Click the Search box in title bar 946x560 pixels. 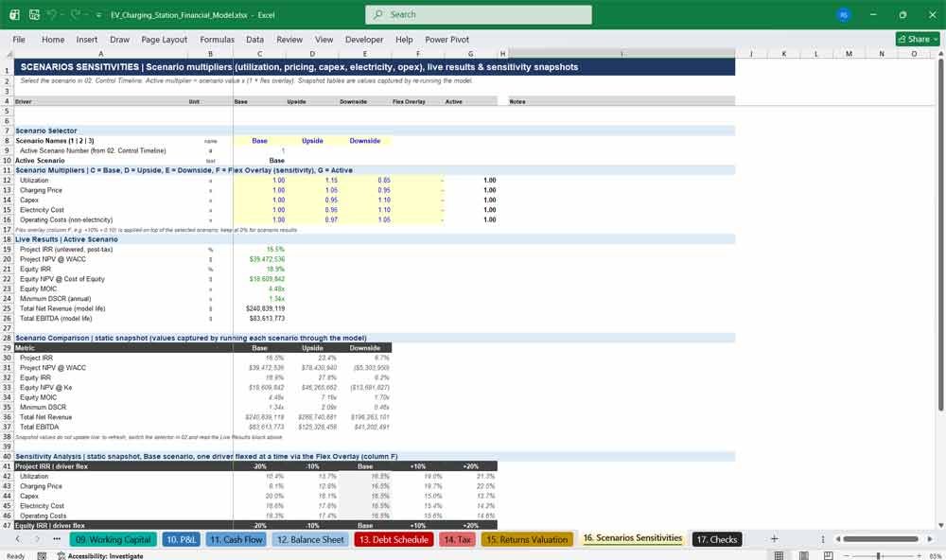tap(479, 14)
